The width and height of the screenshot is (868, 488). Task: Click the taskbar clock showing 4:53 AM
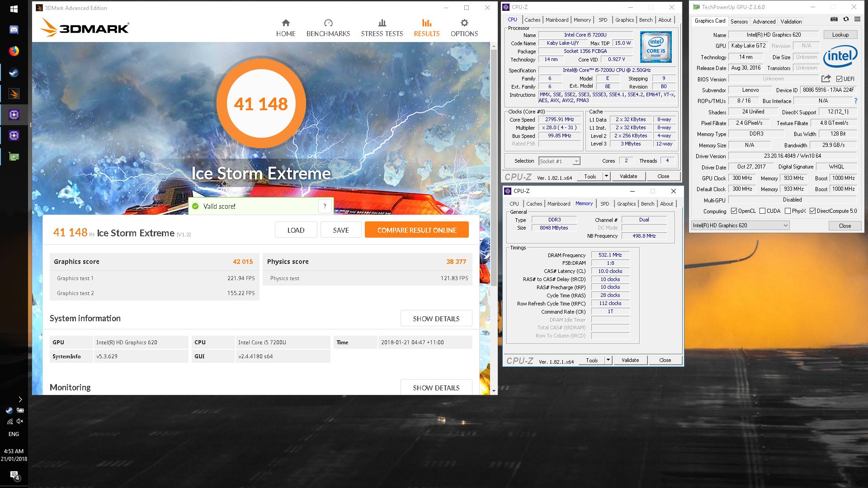[x=14, y=455]
